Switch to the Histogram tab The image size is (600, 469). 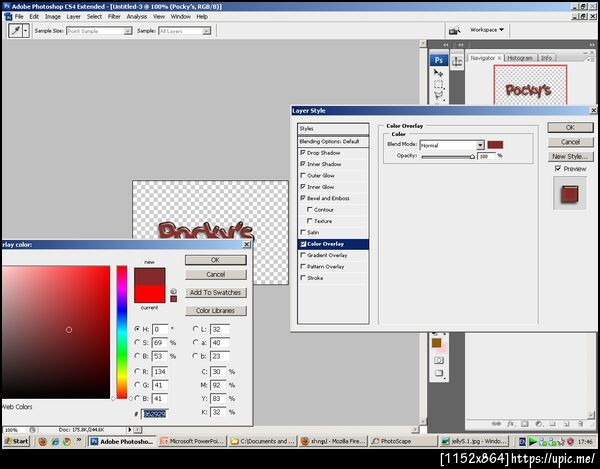point(520,58)
